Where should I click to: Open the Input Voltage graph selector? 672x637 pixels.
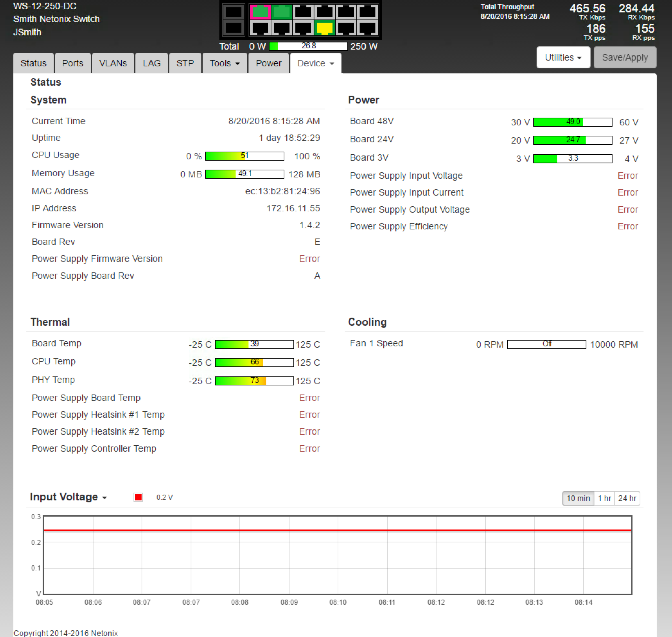(68, 497)
